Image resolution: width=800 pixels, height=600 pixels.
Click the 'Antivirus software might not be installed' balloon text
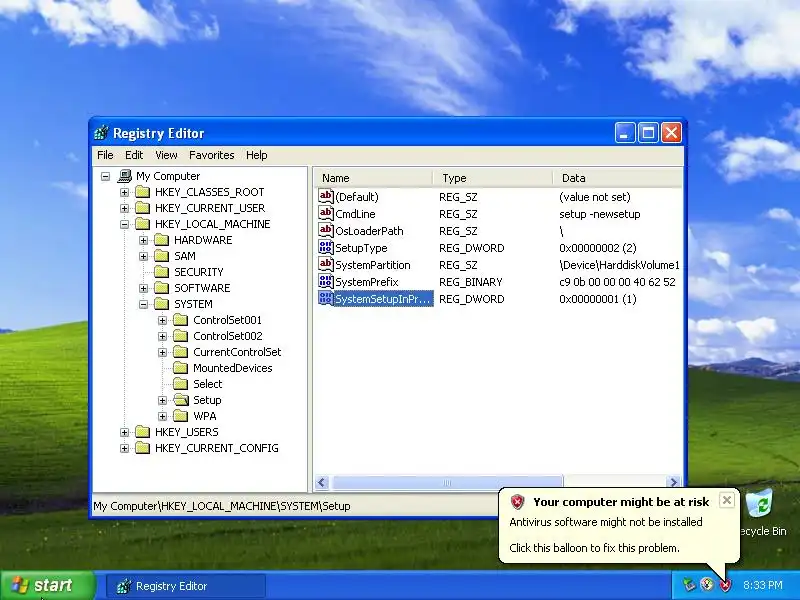click(x=606, y=522)
